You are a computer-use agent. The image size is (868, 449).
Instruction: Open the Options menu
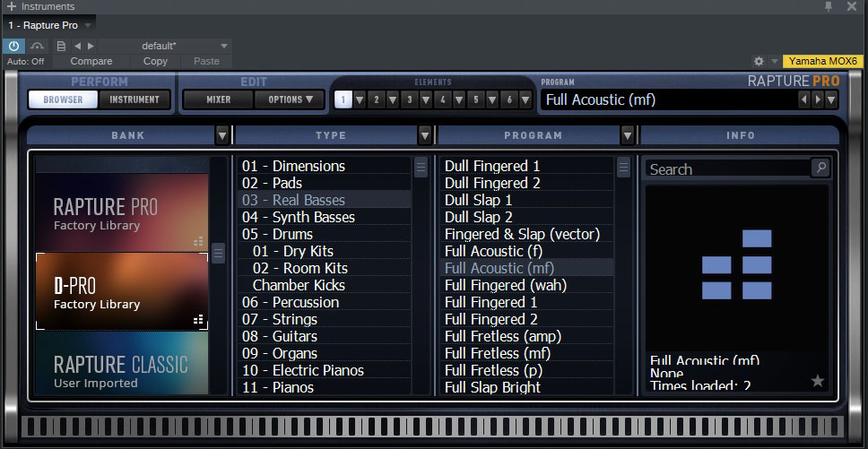click(x=290, y=99)
